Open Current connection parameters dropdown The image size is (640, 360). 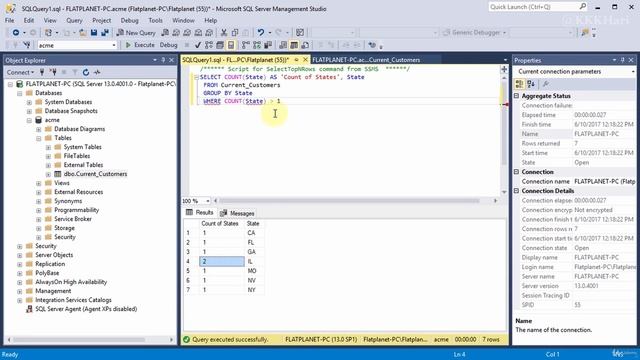point(633,71)
